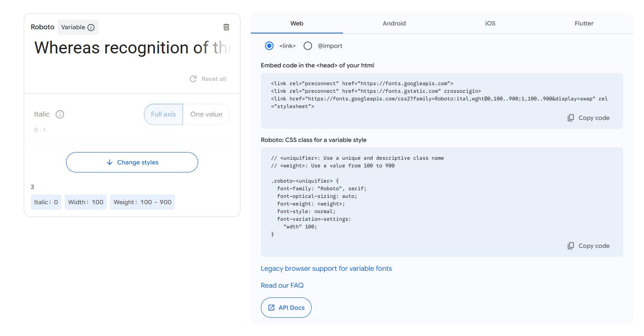Screen dimensions: 644x336
Task: Open the iOS tab
Action: tap(490, 23)
